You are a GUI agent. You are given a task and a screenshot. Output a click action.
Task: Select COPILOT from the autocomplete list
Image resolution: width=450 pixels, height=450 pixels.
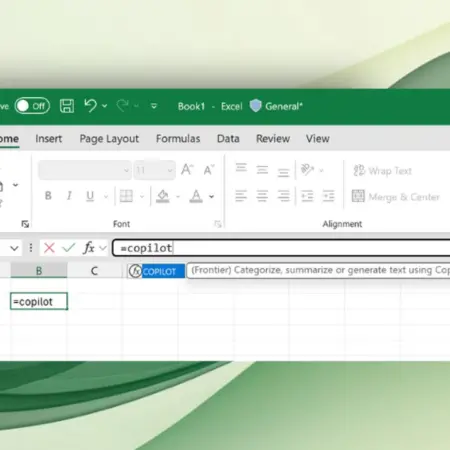(157, 271)
